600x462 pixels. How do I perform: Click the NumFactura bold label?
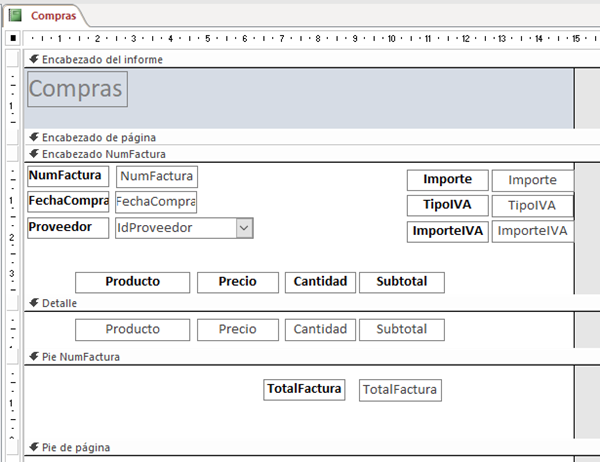(66, 176)
